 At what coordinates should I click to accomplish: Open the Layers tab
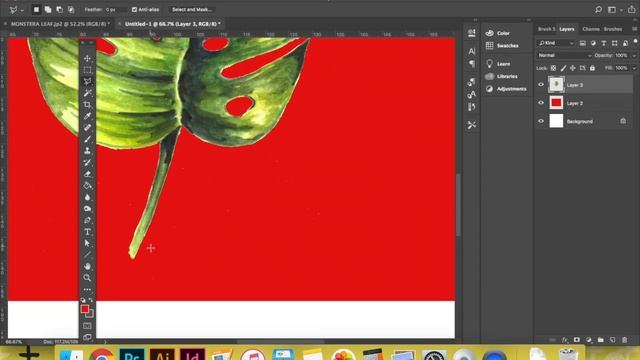[567, 29]
